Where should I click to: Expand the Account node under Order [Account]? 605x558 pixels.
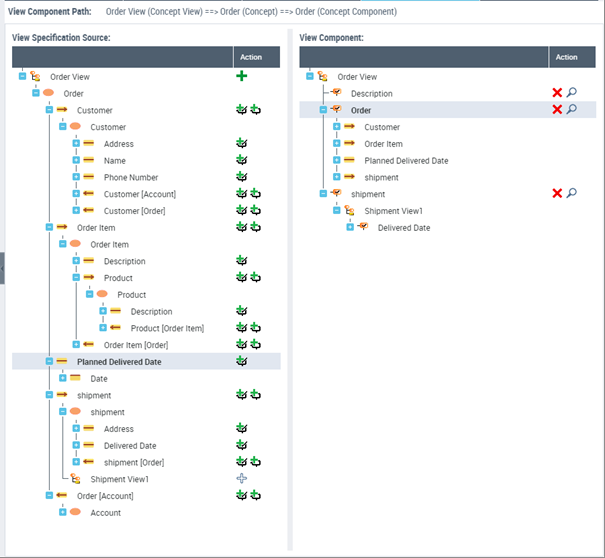tap(62, 512)
